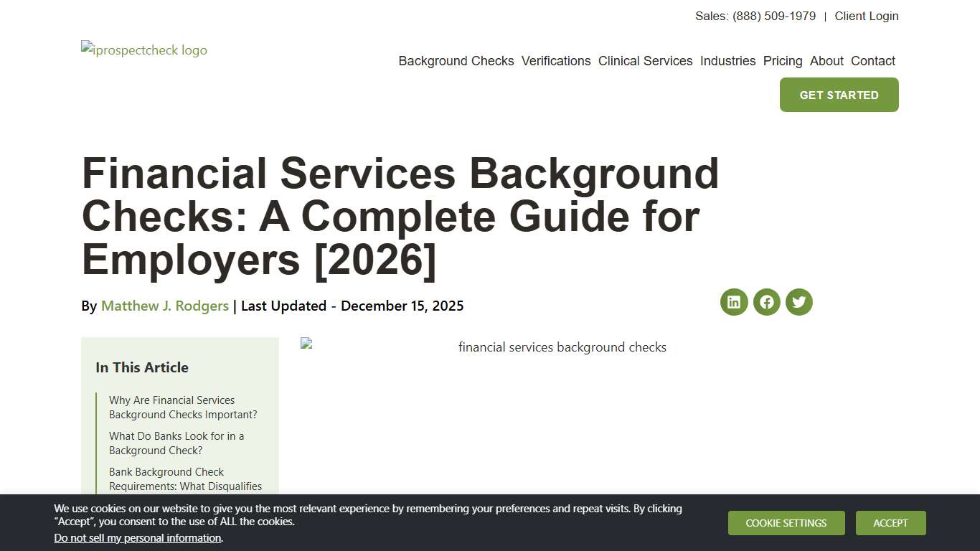Share the article on Twitter
980x551 pixels.
798,302
